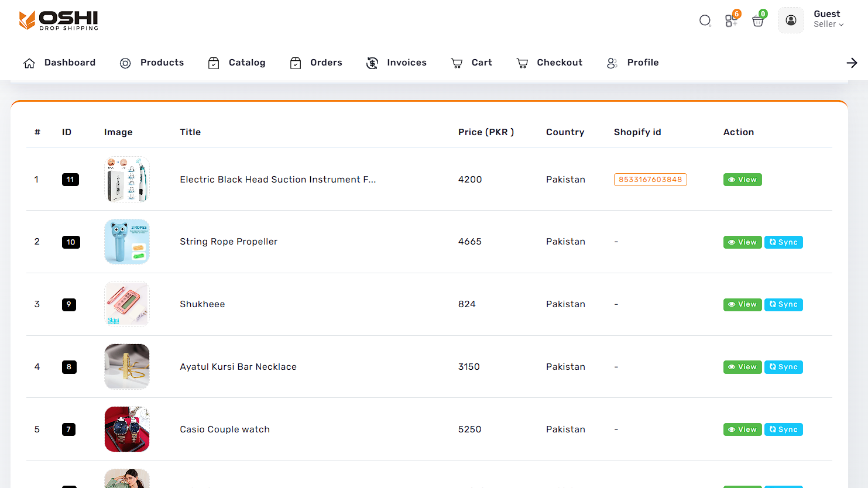The width and height of the screenshot is (868, 488).
Task: Click the Country column header
Action: [565, 132]
